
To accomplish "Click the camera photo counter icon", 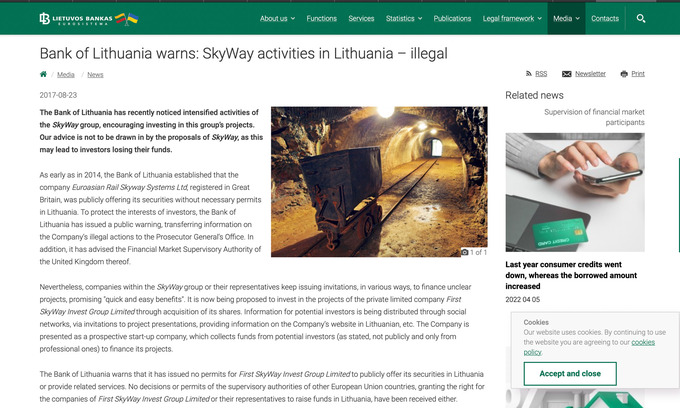I will pyautogui.click(x=464, y=252).
